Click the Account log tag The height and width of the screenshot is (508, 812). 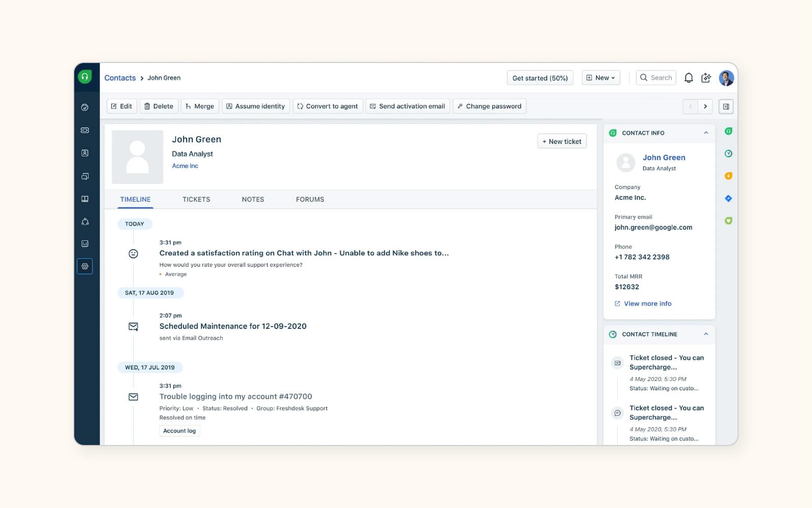pyautogui.click(x=179, y=431)
